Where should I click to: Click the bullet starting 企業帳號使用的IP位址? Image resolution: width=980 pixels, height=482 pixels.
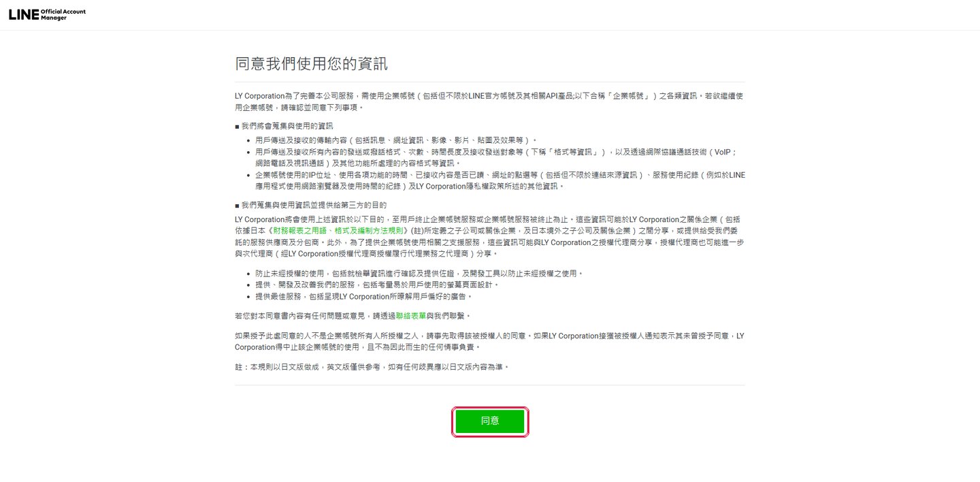click(x=500, y=180)
